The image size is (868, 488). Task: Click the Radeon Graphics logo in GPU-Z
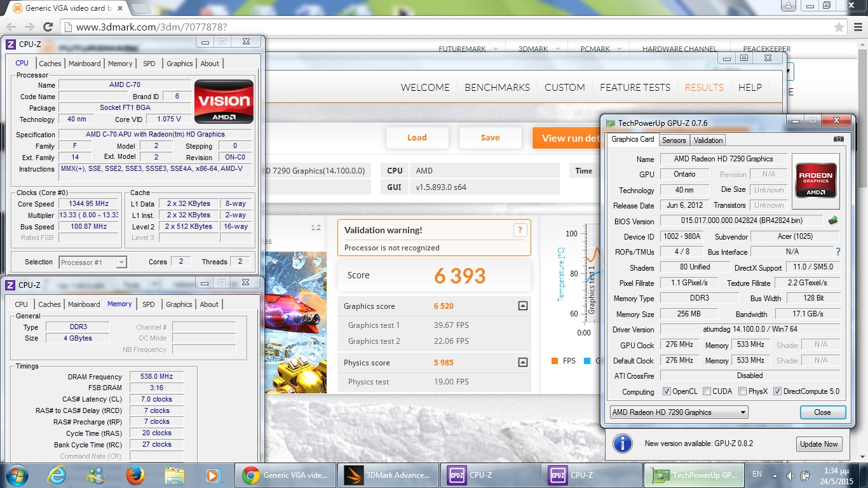(x=815, y=181)
